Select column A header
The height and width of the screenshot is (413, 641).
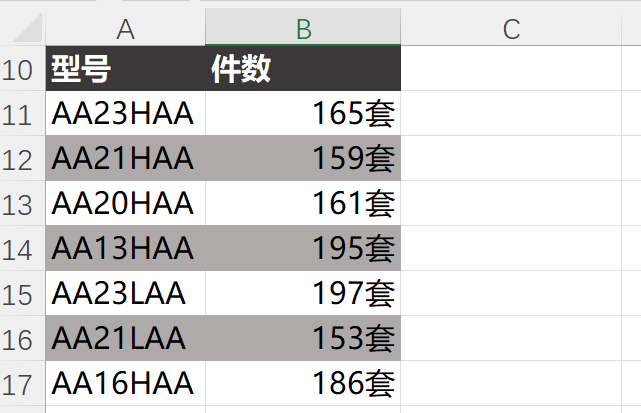[x=125, y=30]
